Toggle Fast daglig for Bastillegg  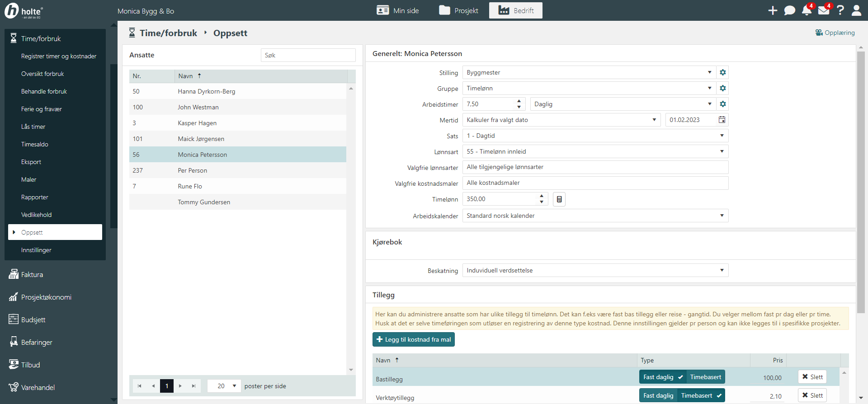click(x=662, y=377)
